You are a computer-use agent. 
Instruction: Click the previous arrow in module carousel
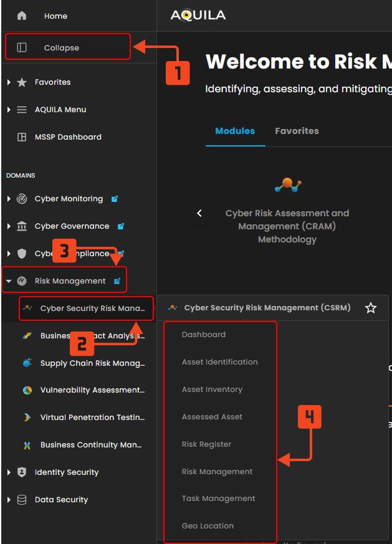pyautogui.click(x=199, y=213)
